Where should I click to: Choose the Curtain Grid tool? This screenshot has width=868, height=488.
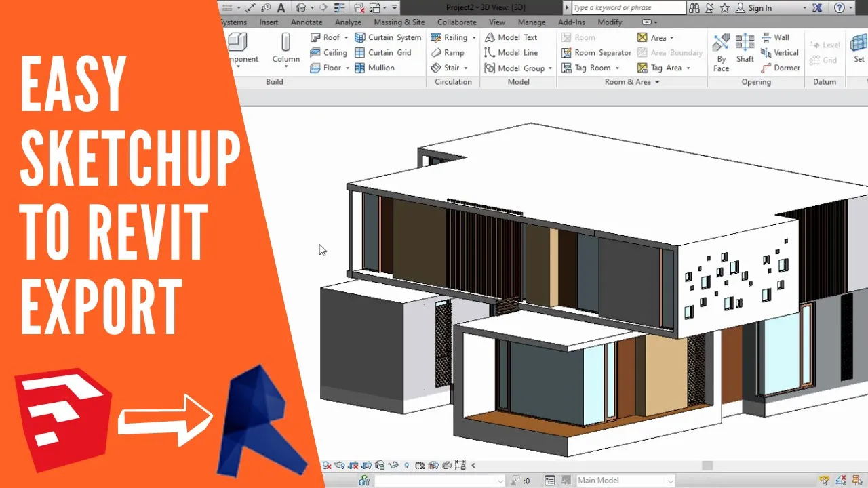coord(383,52)
